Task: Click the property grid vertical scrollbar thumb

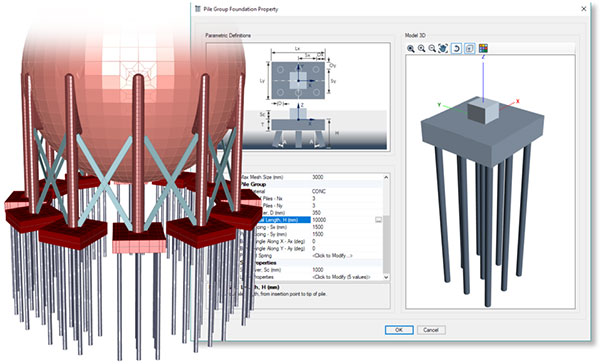Action: click(x=386, y=244)
